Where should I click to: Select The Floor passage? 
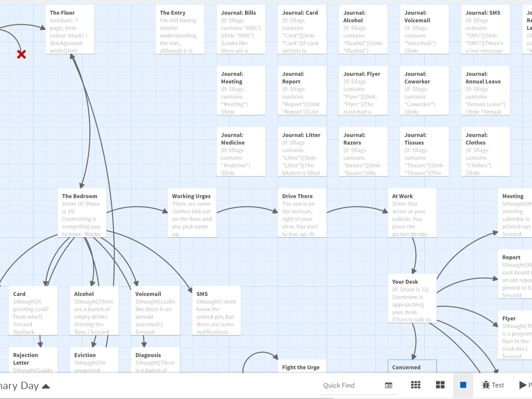(x=70, y=29)
